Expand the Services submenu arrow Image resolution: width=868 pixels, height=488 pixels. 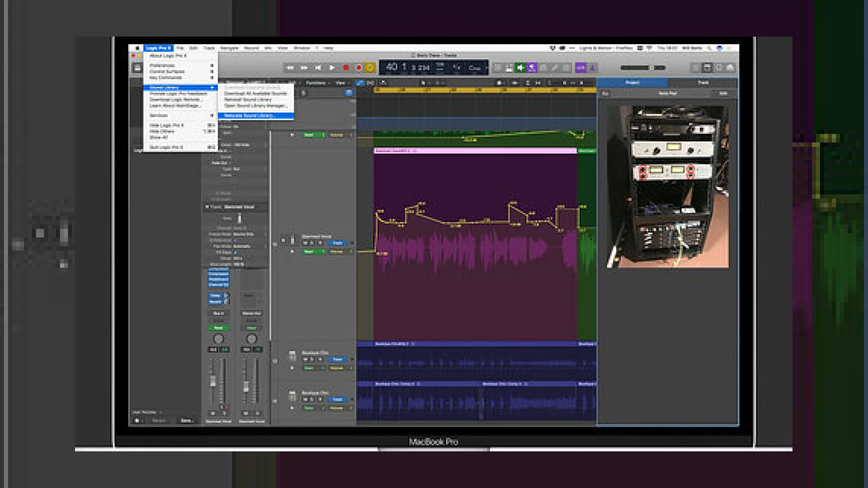tap(212, 116)
